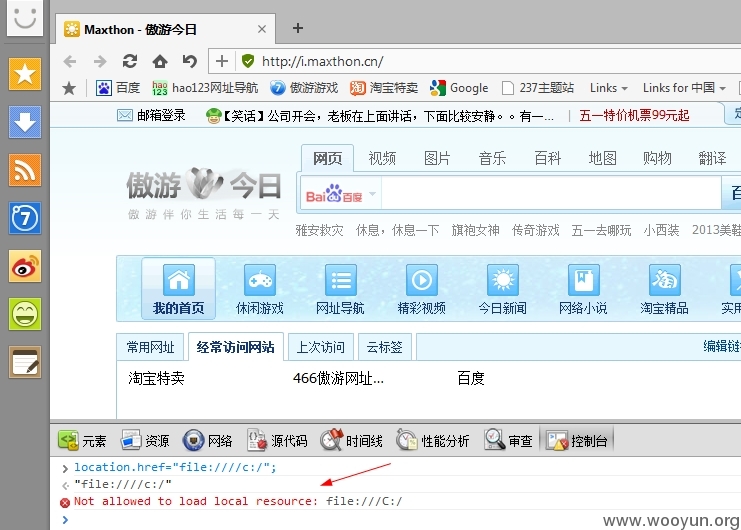Click the 雅安救灾 hot search link
Image resolution: width=741 pixels, height=530 pixels.
[x=319, y=231]
